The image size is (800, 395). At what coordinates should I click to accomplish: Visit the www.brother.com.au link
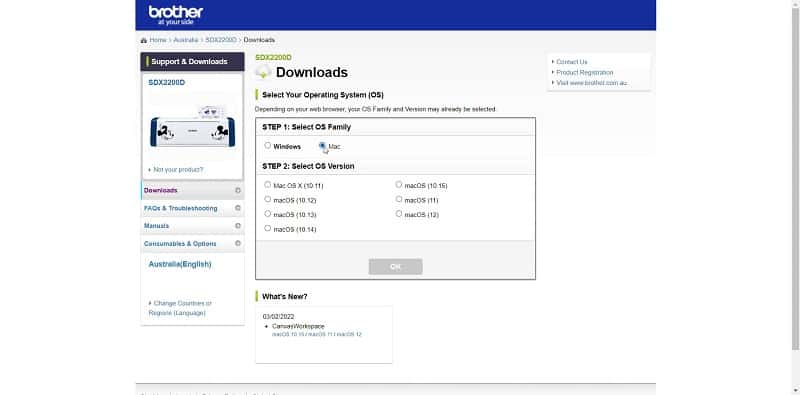592,83
